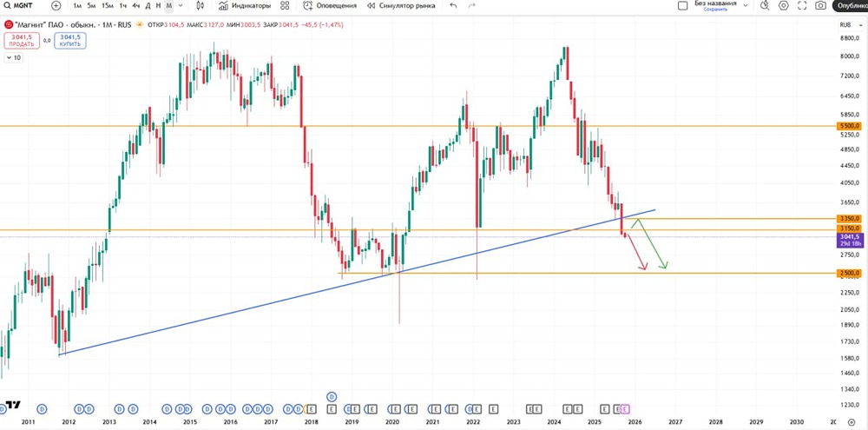Select the 4ч timeframe

click(x=135, y=5)
